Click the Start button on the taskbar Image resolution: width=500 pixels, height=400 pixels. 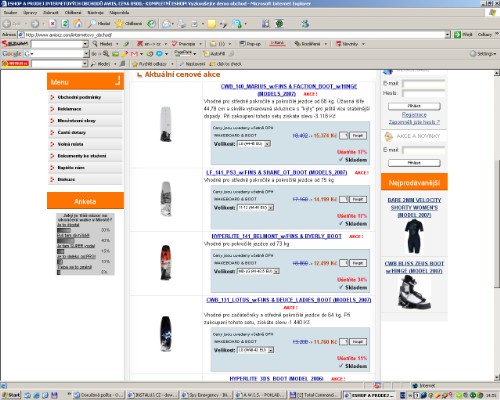click(10, 395)
